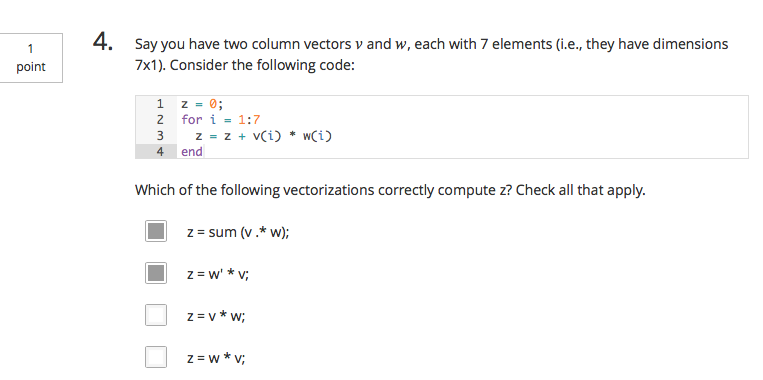
Task: Select the 'z = w * v;' answer text
Action: coord(216,359)
